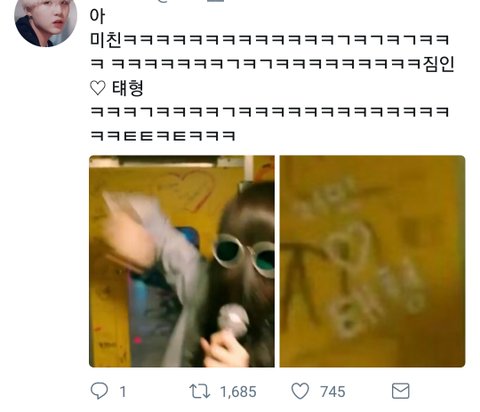Click the 745 likes count
This screenshot has width=480, height=412.
point(332,392)
